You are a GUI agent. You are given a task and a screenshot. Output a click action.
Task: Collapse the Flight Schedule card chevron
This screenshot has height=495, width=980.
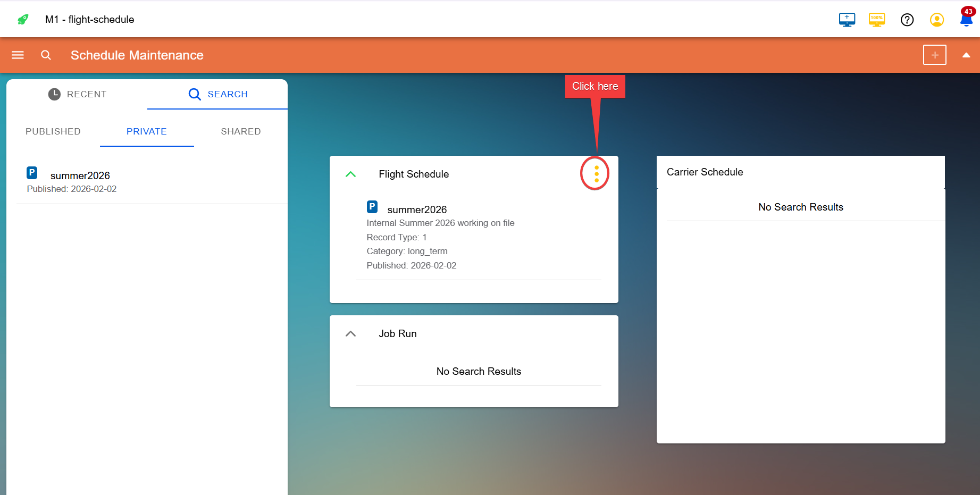tap(350, 174)
